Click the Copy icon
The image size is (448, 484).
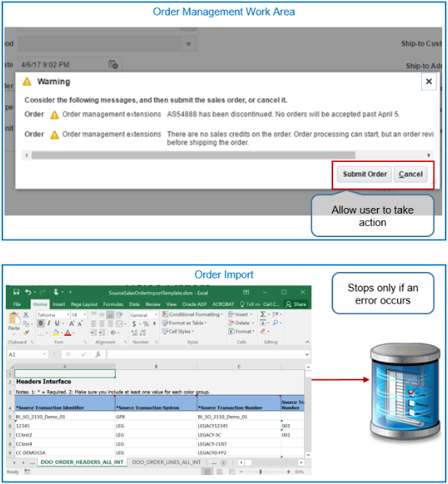[x=26, y=324]
